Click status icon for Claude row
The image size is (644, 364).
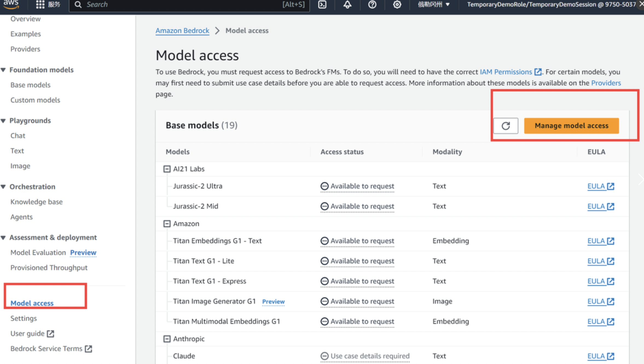point(324,356)
